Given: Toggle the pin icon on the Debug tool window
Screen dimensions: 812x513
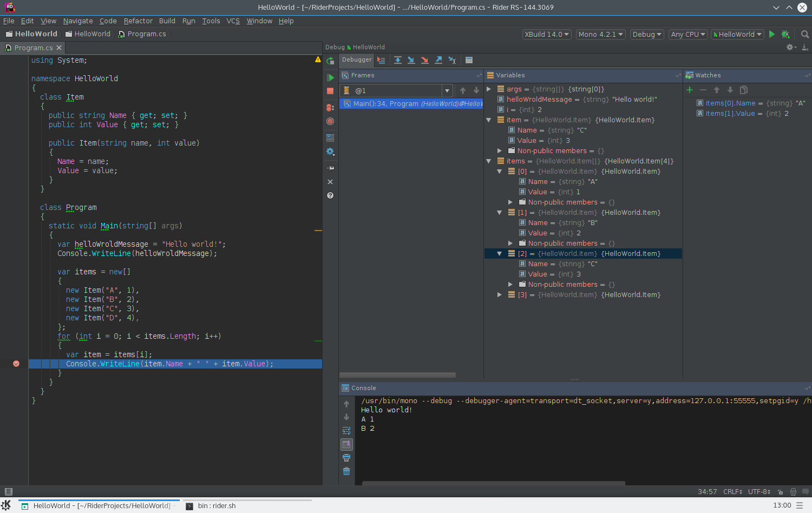Looking at the screenshot, I should [x=330, y=168].
